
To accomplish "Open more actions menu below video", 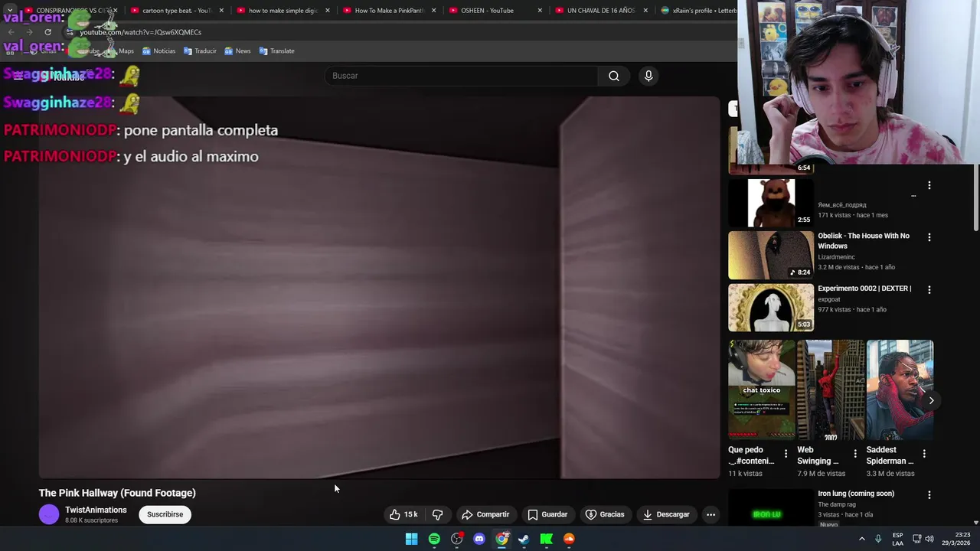I will [x=710, y=514].
